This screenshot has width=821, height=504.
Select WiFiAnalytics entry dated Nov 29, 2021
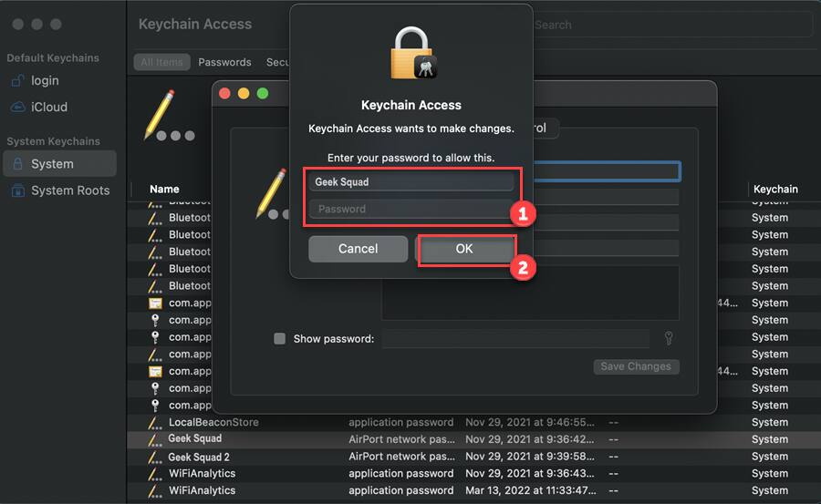(473, 474)
